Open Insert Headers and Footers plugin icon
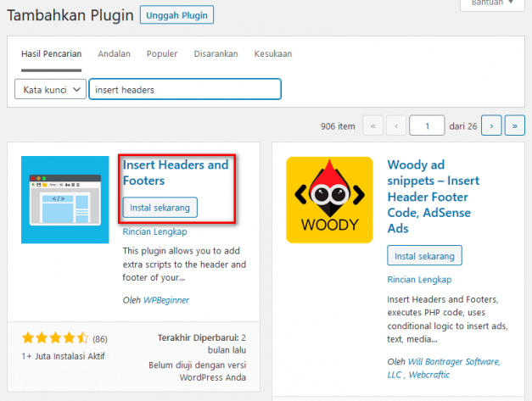 pos(65,200)
